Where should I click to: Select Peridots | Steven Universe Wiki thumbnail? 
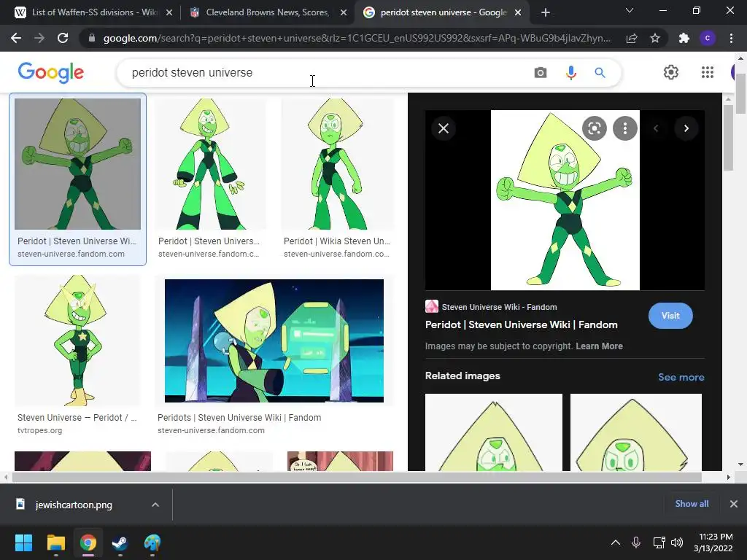274,341
